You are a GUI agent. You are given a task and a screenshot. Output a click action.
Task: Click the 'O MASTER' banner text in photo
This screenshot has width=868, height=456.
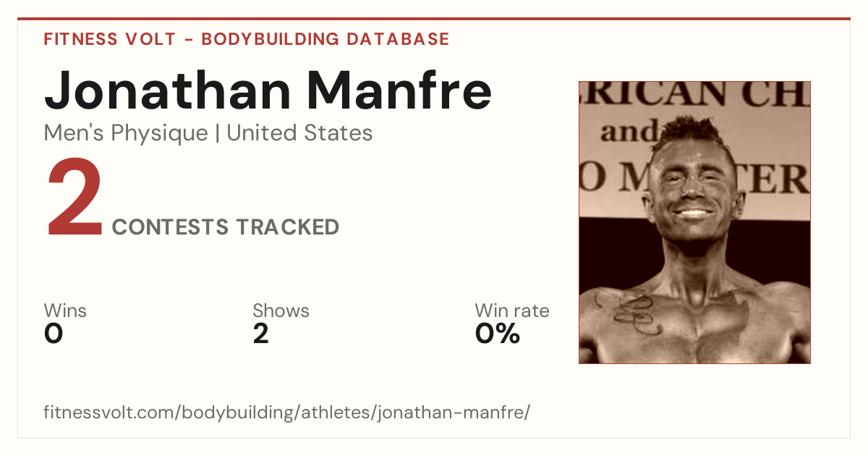click(694, 177)
